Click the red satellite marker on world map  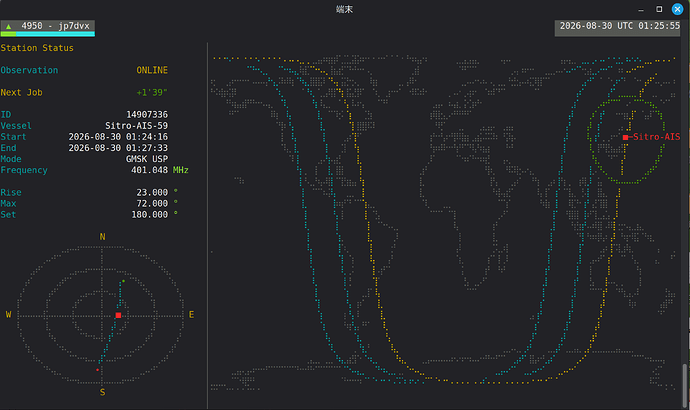(625, 137)
